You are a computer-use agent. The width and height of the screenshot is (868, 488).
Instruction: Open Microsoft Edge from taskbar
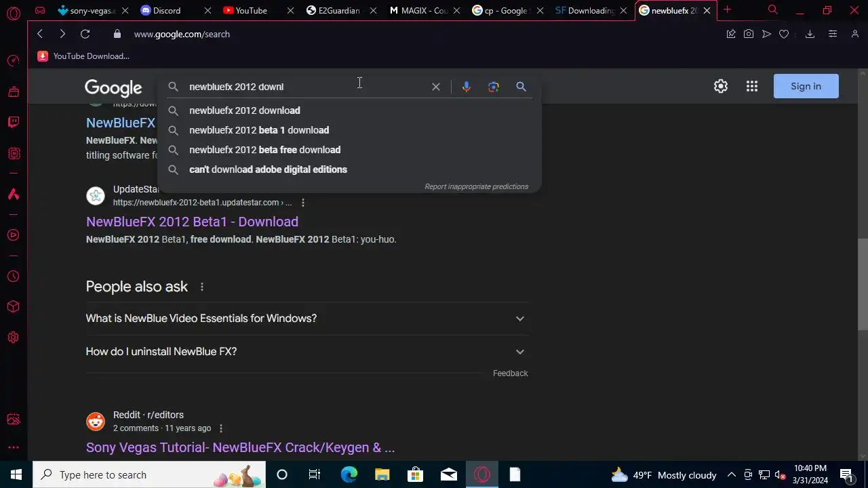pyautogui.click(x=349, y=474)
